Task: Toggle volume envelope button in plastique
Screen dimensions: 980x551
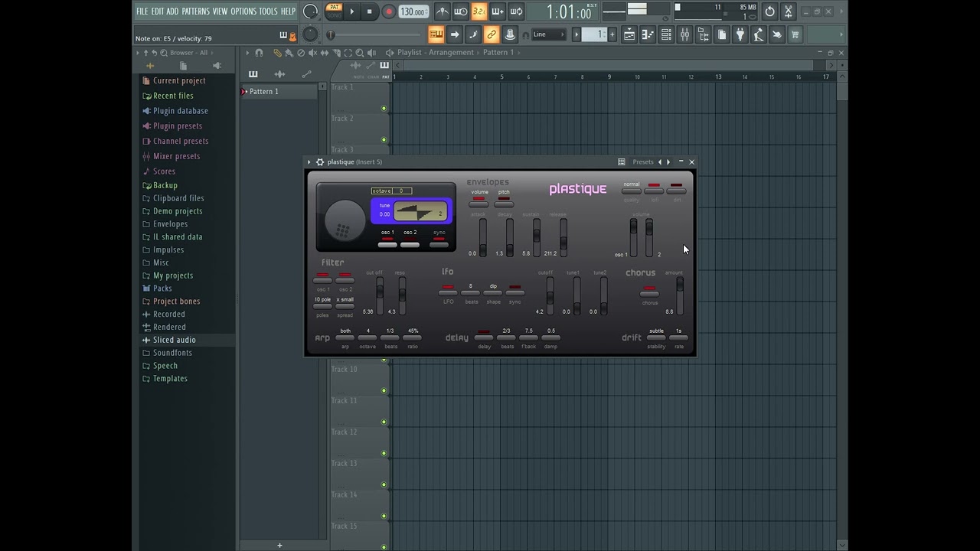Action: pyautogui.click(x=479, y=204)
